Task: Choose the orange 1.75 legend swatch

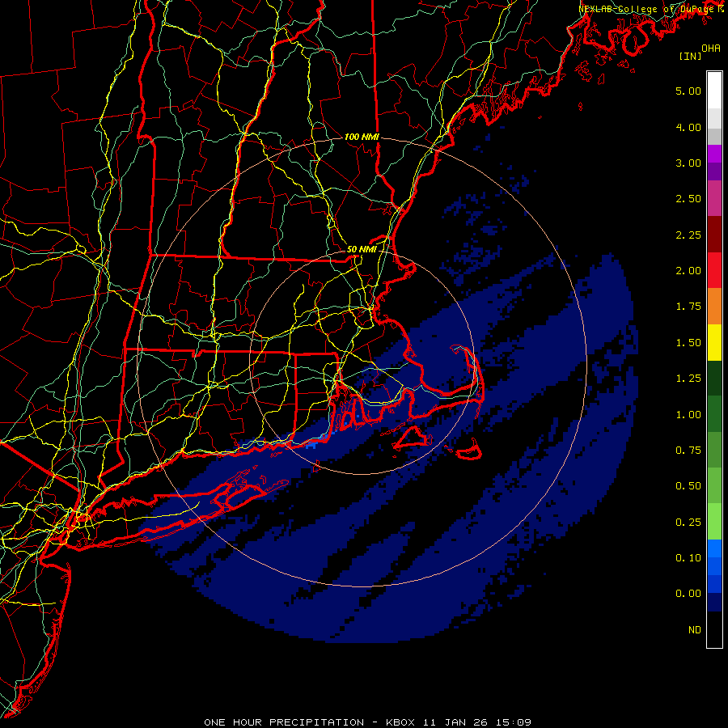Action: click(714, 307)
